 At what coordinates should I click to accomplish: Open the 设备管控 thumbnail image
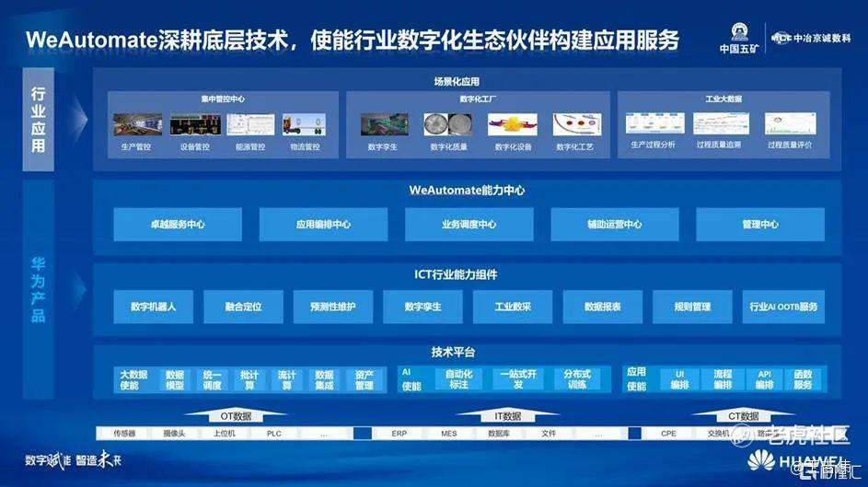pos(195,124)
